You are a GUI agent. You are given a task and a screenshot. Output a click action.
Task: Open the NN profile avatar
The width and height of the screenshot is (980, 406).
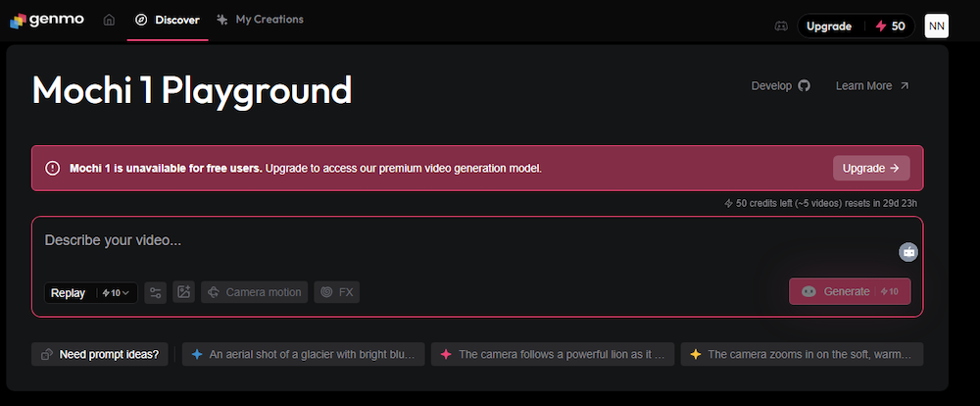936,26
